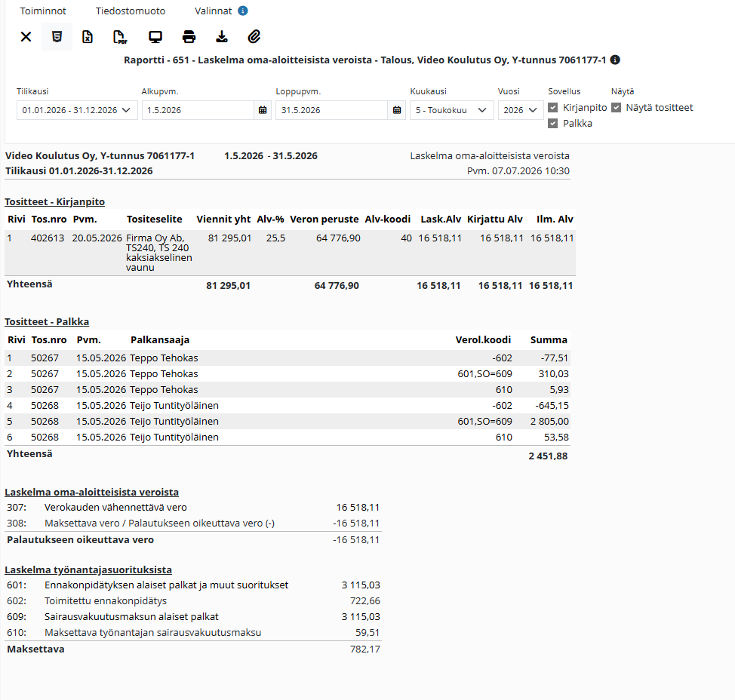This screenshot has height=700, width=735.
Task: Open Vuosi dropdown showing 2026
Action: pyautogui.click(x=521, y=110)
